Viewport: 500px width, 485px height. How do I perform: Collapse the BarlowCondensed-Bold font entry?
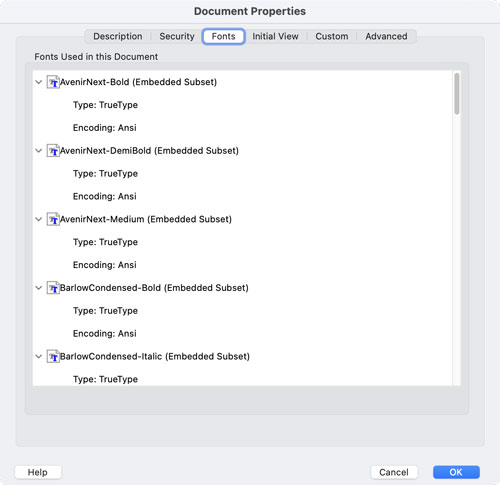click(39, 288)
